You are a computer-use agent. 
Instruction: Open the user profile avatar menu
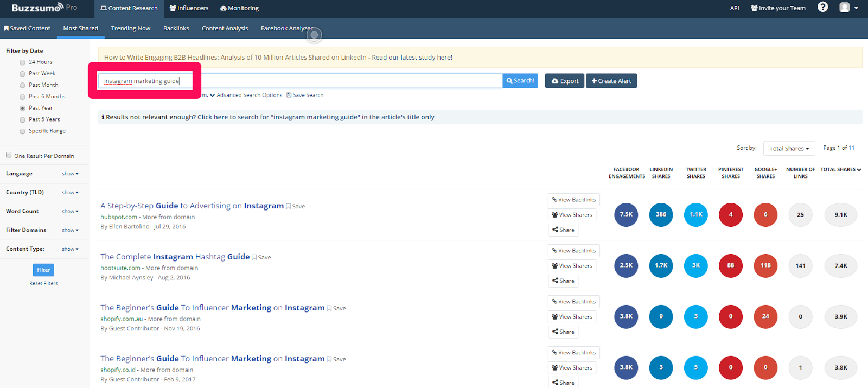(x=848, y=8)
